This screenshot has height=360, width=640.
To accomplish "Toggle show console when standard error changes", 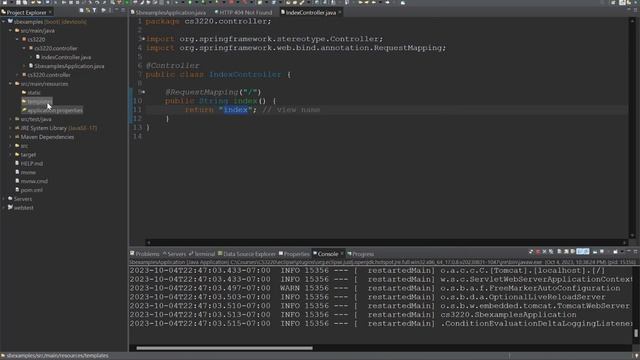I will click(x=586, y=251).
